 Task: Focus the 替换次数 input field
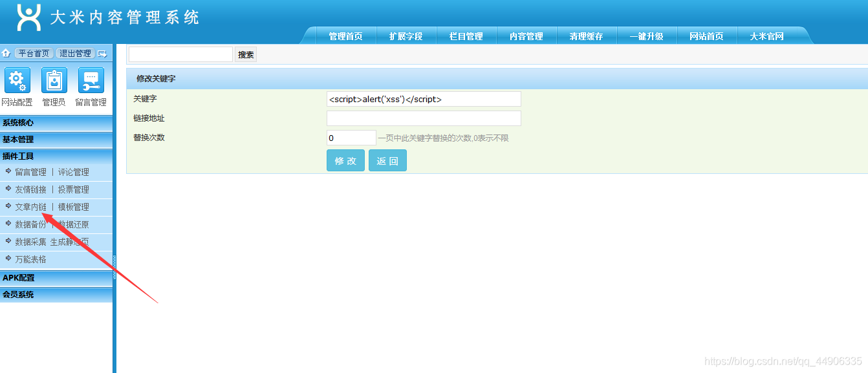tap(351, 138)
